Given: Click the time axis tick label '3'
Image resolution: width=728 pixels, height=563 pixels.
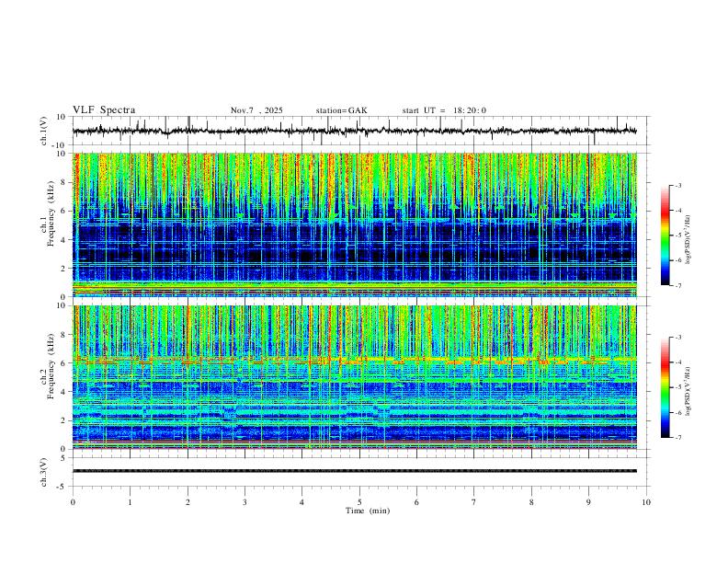Looking at the screenshot, I should coord(245,502).
